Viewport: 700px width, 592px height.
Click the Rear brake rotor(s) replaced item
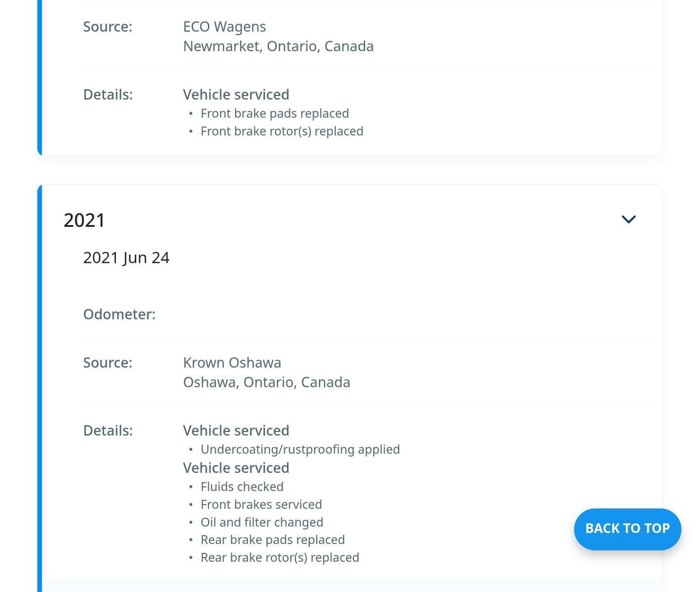point(280,557)
